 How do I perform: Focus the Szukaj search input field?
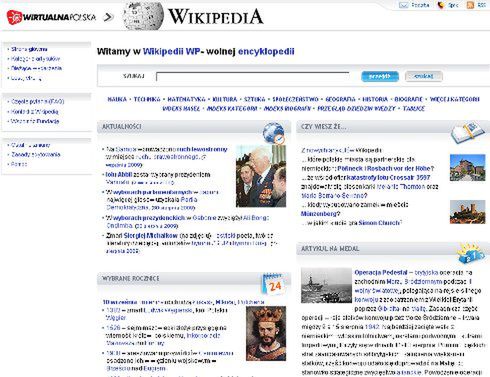click(x=253, y=76)
